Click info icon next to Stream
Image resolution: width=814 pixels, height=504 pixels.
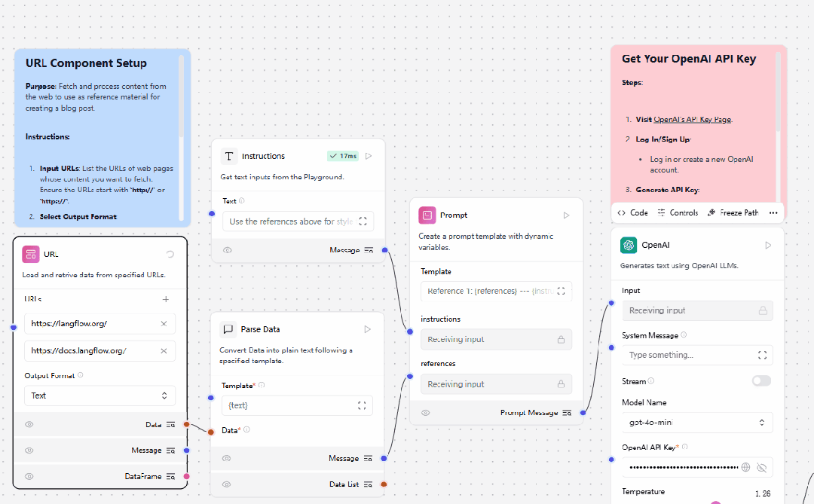[x=651, y=380]
